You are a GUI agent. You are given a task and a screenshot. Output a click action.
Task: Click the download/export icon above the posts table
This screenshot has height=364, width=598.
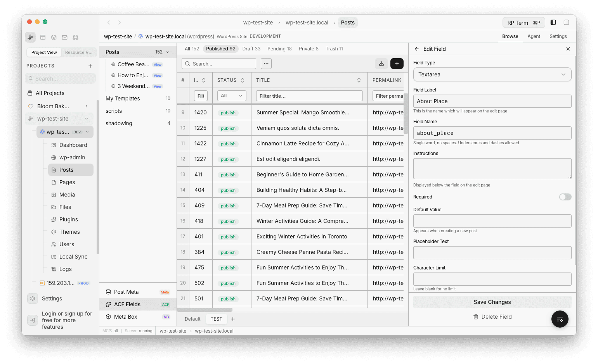click(x=381, y=63)
